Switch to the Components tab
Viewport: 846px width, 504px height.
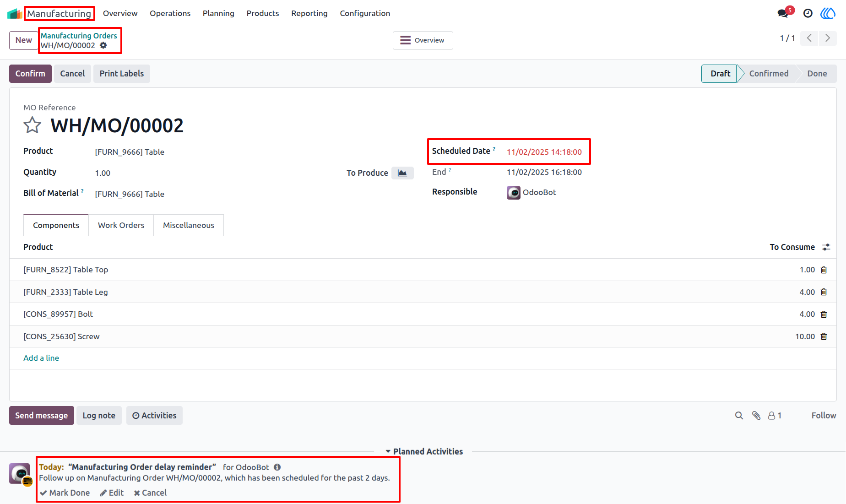click(56, 225)
